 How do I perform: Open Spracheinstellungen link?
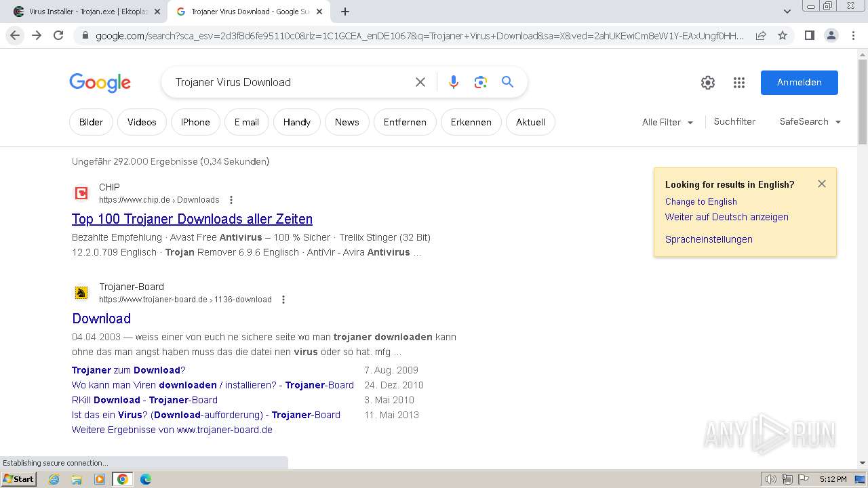coord(709,239)
